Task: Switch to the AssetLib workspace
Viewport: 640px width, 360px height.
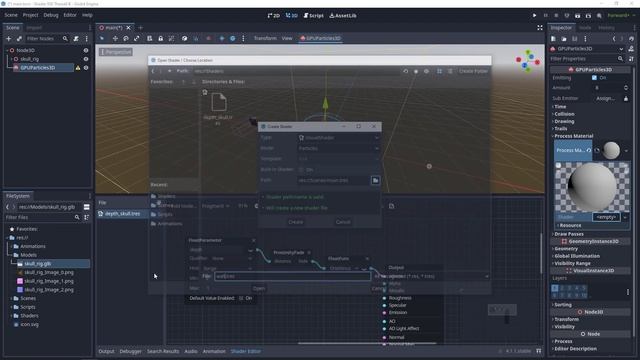Action: [x=343, y=16]
